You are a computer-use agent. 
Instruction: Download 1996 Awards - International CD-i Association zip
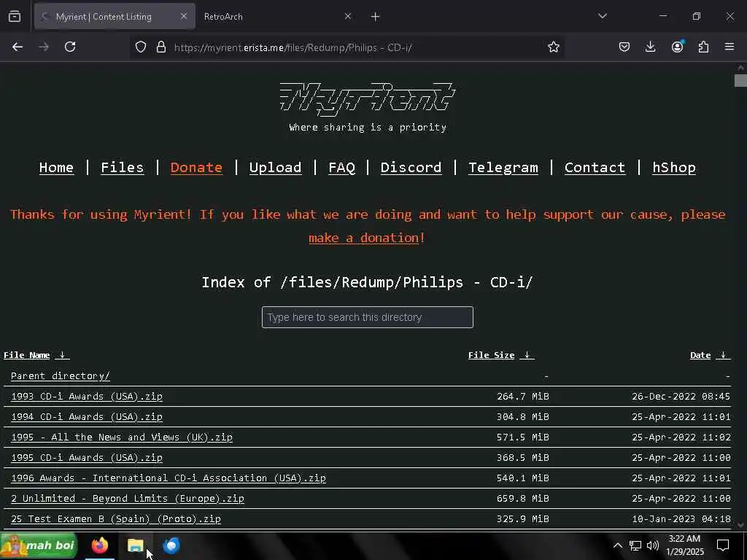click(x=169, y=478)
